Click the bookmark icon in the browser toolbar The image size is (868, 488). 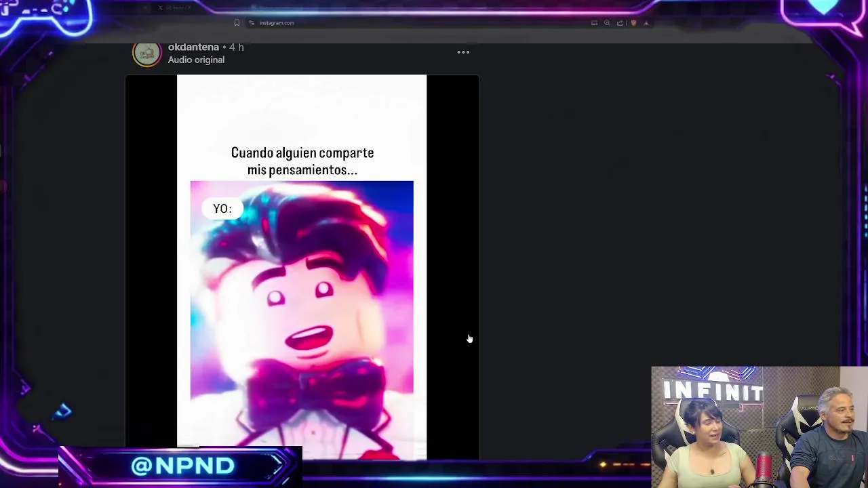click(237, 23)
